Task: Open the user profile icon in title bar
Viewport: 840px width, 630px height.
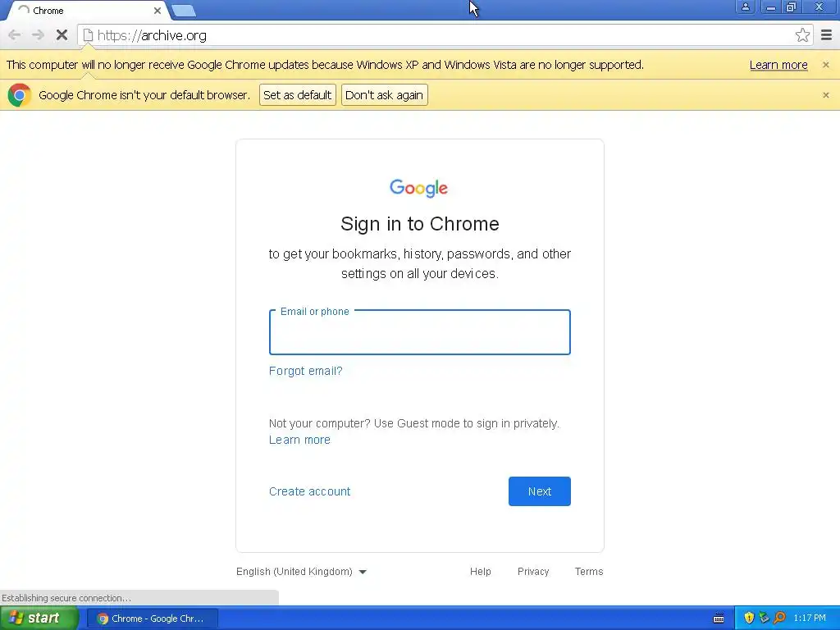Action: click(x=745, y=7)
